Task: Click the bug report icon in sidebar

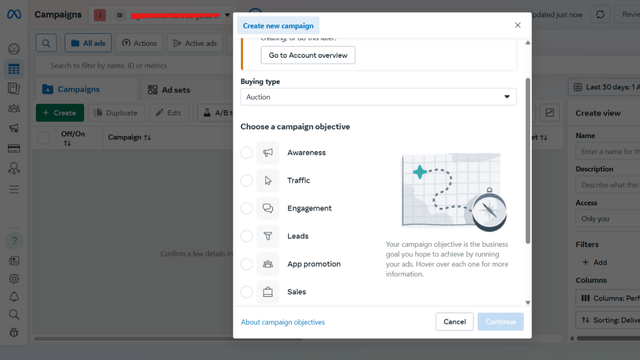Action: pyautogui.click(x=14, y=332)
